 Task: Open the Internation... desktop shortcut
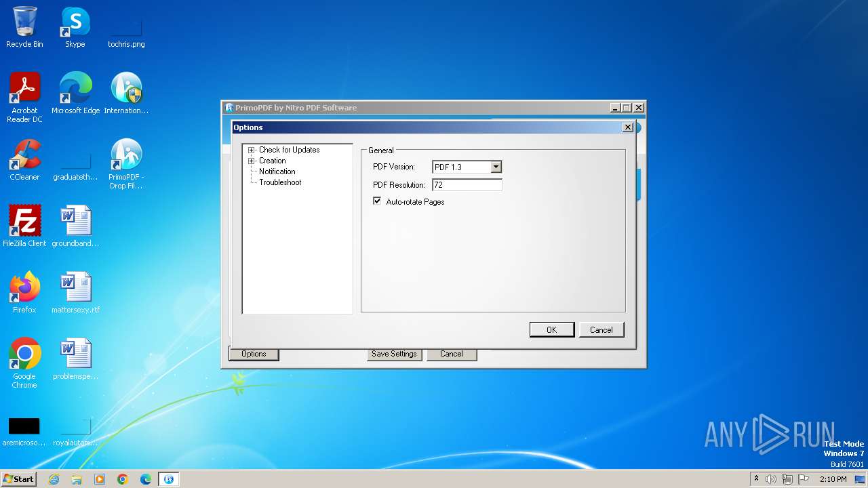pyautogui.click(x=126, y=94)
